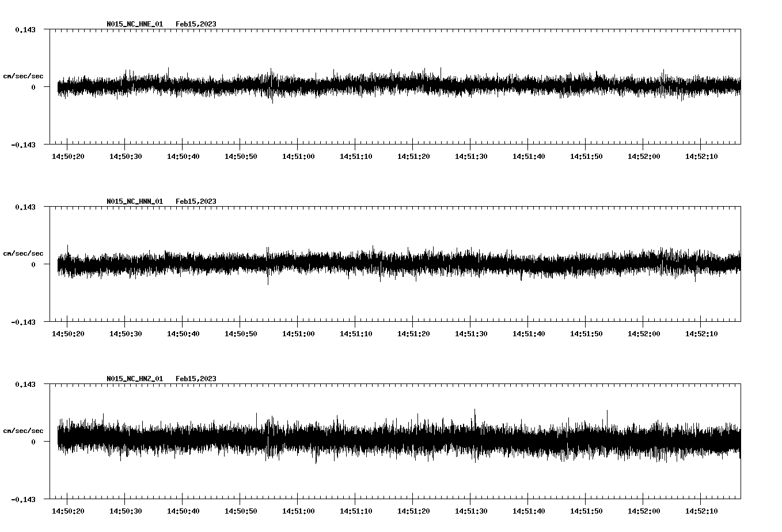
Task: Click the -0.143 amplitude label on HNZ plot
Action: (22, 500)
